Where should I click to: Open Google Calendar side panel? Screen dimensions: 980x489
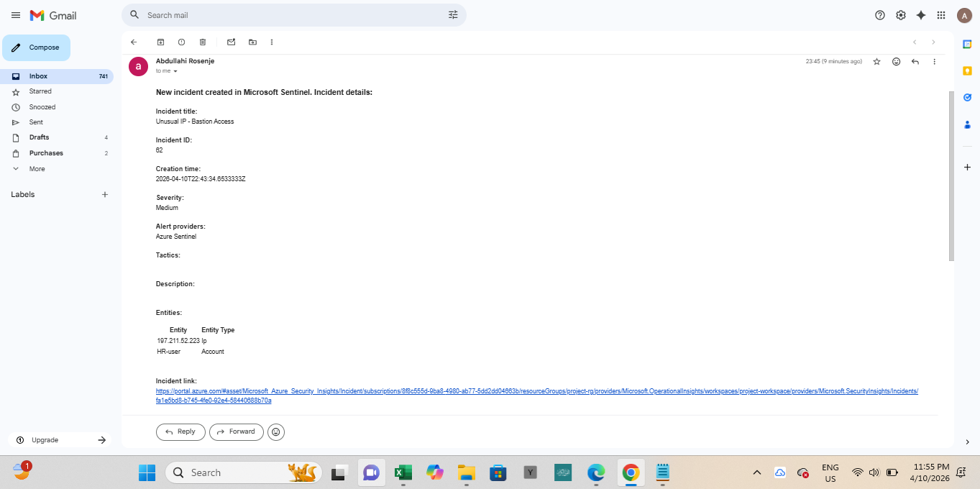pos(967,45)
